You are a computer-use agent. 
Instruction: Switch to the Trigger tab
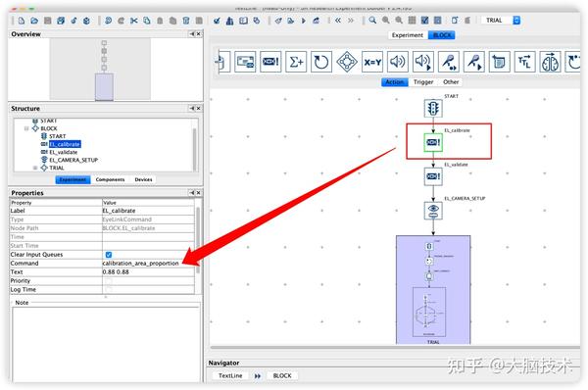423,81
